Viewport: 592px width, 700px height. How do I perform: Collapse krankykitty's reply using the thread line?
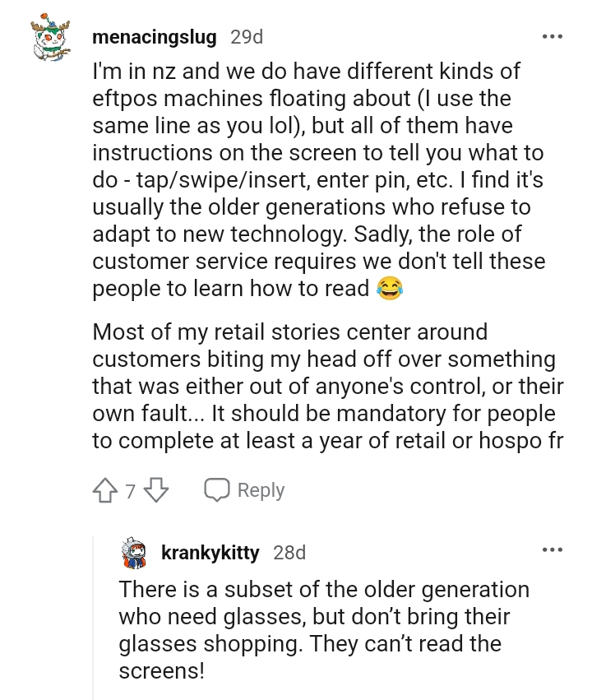pyautogui.click(x=93, y=625)
